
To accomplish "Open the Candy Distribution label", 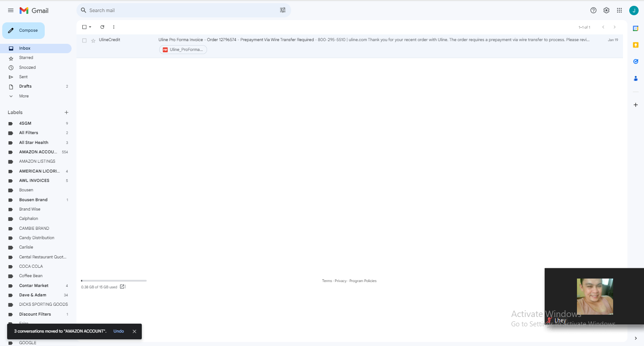I will [x=36, y=238].
